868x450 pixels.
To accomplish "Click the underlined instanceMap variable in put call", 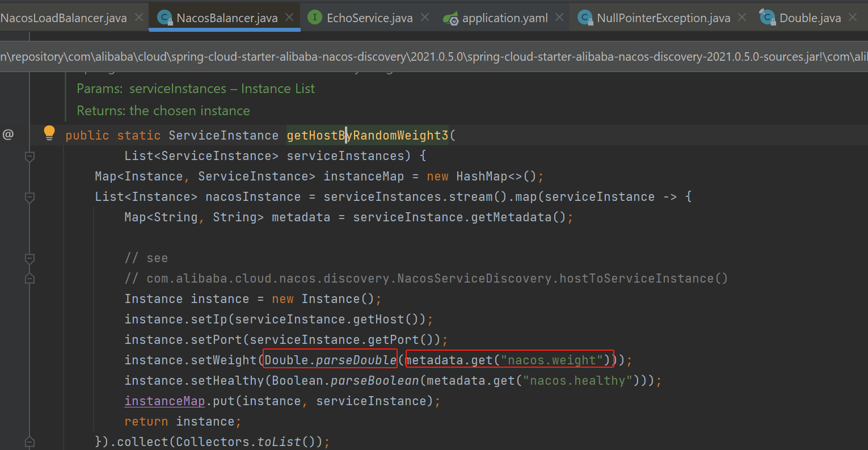I will tap(165, 401).
